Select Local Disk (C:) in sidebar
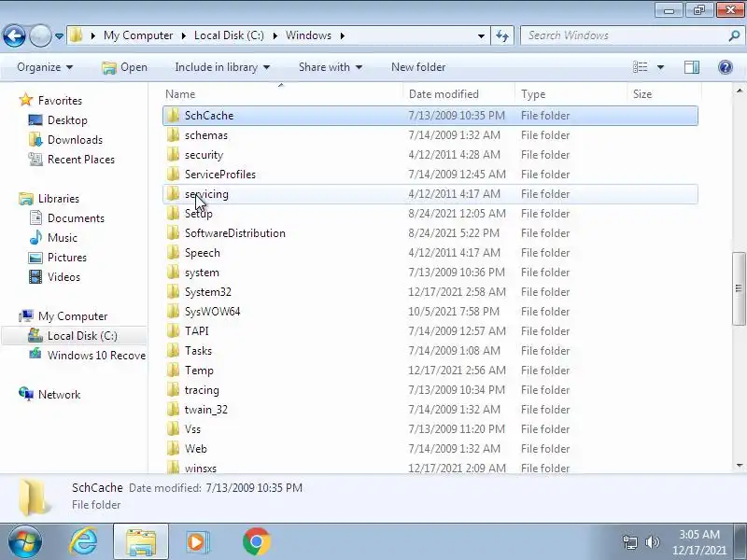The image size is (747, 560). [82, 335]
